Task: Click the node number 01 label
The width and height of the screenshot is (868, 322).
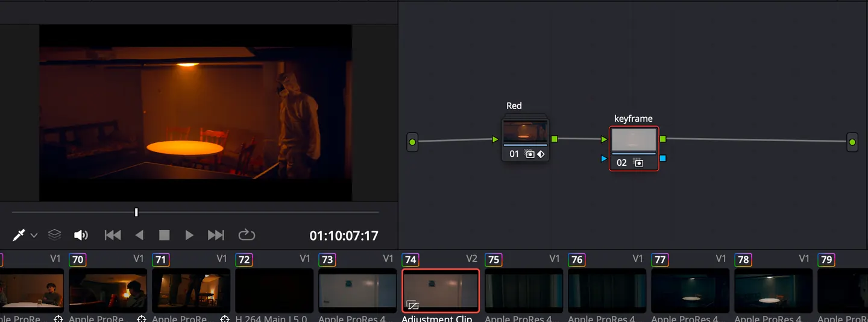Action: pyautogui.click(x=514, y=154)
